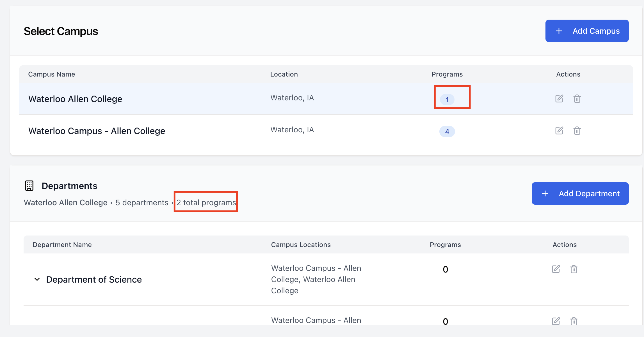The height and width of the screenshot is (337, 644).
Task: Select Waterloo Campus - Allen College row
Action: [x=97, y=131]
